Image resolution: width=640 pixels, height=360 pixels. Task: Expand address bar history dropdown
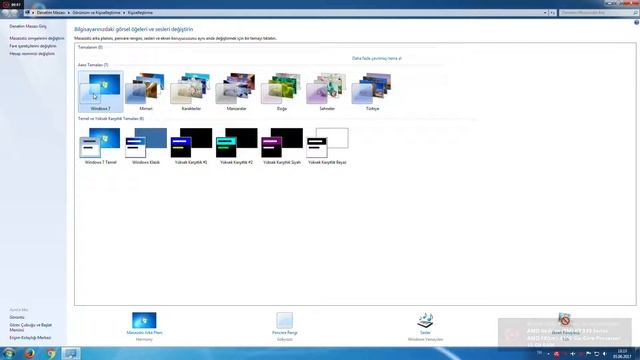point(545,13)
